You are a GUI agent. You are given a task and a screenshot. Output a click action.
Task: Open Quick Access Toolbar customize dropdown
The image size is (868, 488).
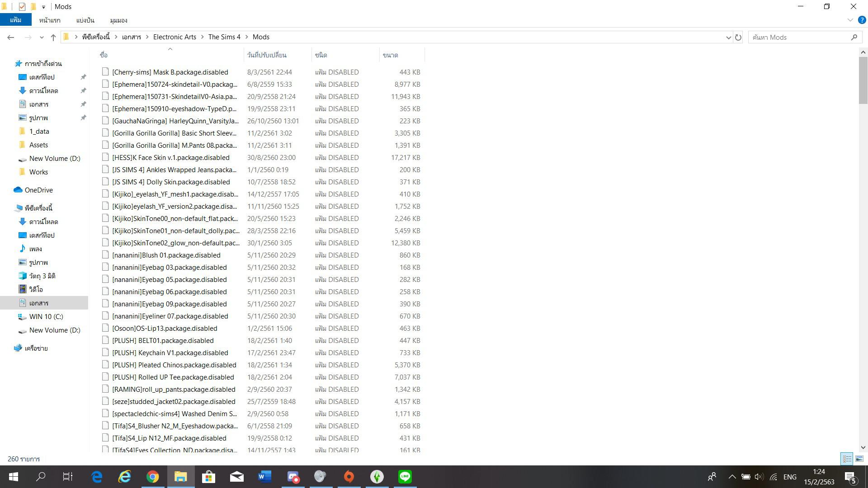[43, 7]
